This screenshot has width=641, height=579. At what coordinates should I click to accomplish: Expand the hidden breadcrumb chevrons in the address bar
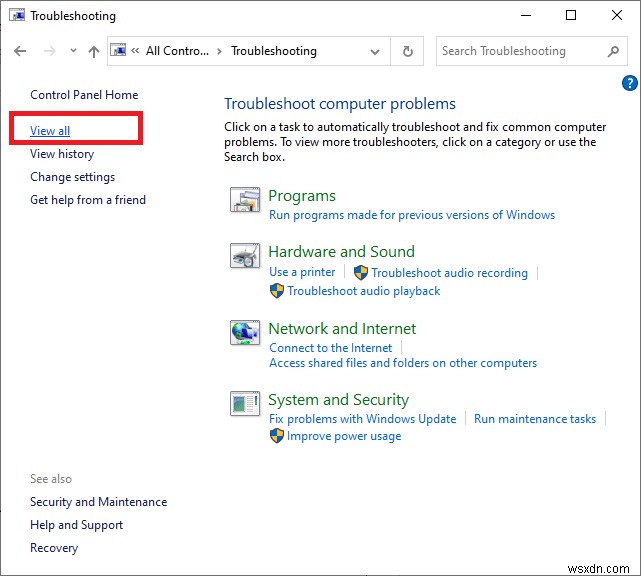coord(135,51)
